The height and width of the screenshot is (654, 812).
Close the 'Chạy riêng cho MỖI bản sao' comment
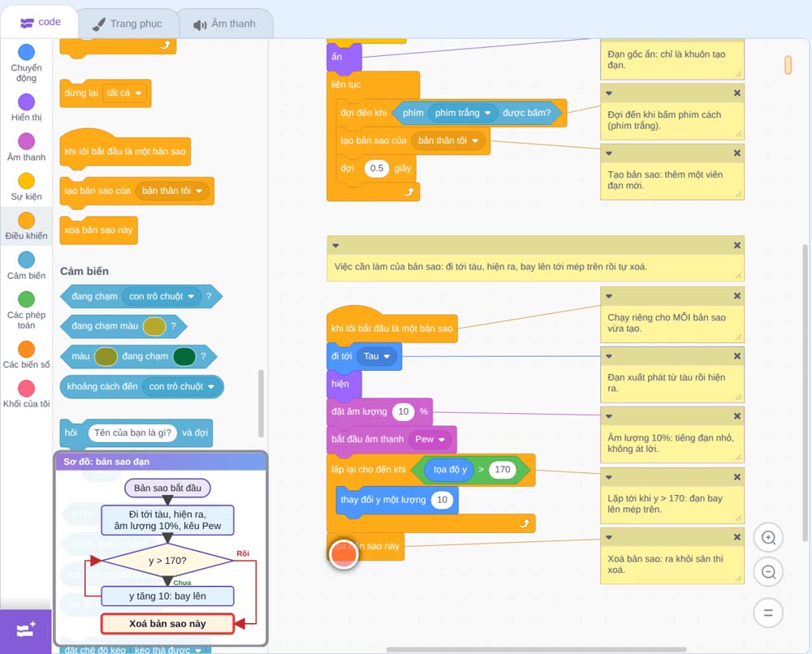[x=737, y=296]
